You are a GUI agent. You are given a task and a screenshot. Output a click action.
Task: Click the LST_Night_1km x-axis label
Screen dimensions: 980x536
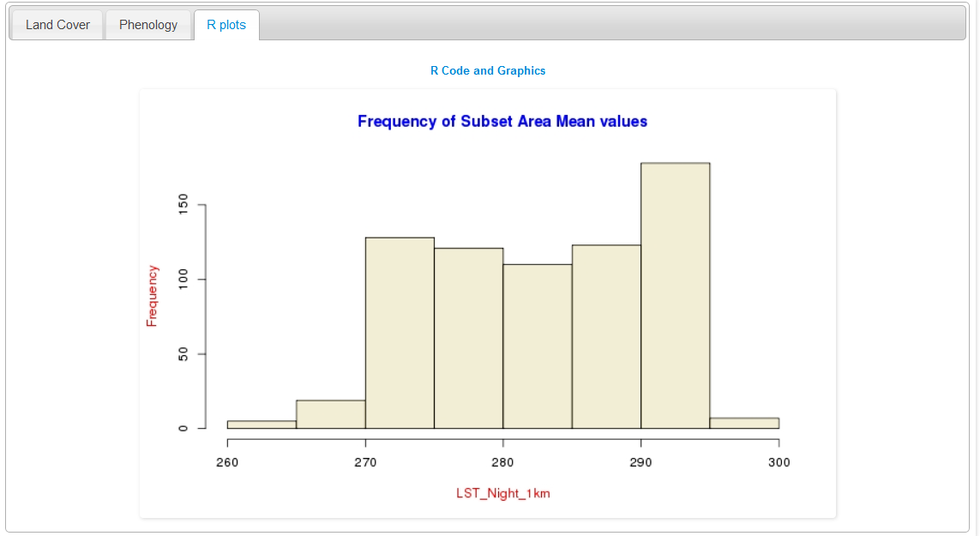(502, 494)
